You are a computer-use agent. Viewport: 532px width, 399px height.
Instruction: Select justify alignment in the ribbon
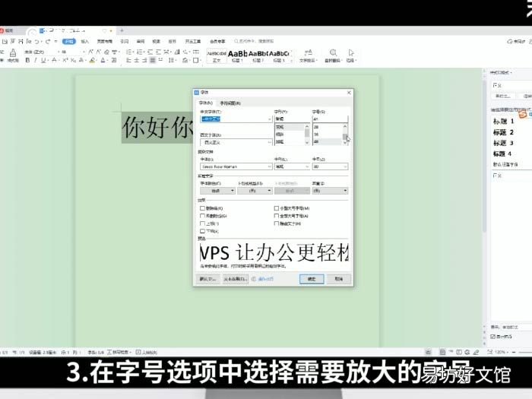pos(152,60)
